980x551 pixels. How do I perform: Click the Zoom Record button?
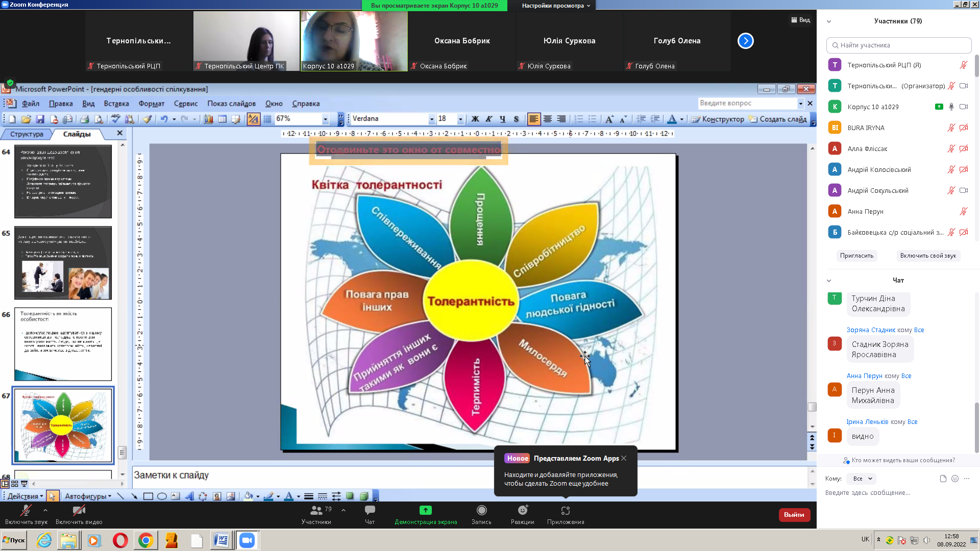[x=481, y=514]
